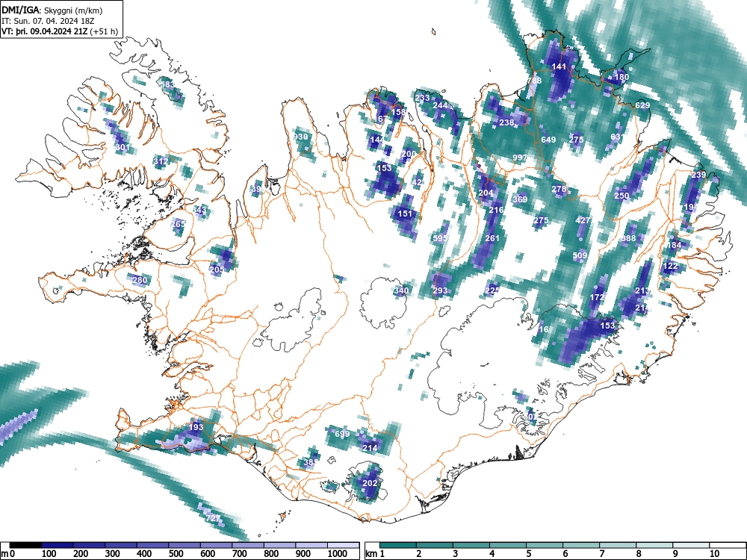Click the map value 699
Screen dimensions: 747x560
pyautogui.click(x=342, y=434)
